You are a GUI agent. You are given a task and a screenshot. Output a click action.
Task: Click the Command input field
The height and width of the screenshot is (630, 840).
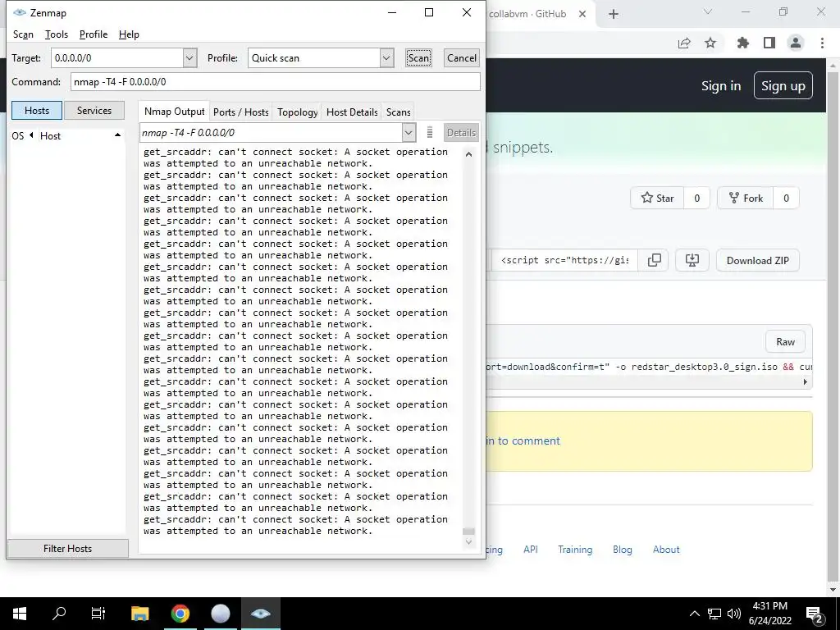pos(275,81)
